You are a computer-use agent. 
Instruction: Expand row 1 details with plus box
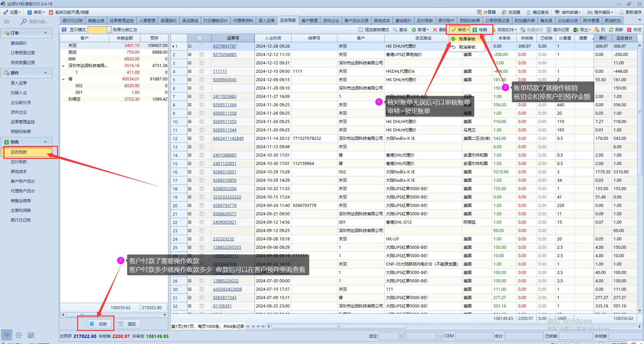[190, 46]
